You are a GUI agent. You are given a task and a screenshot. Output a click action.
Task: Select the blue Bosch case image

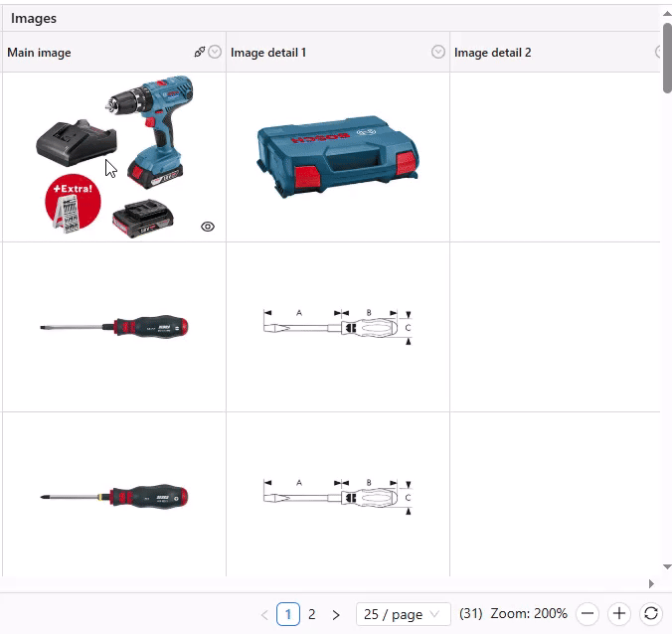coord(337,156)
